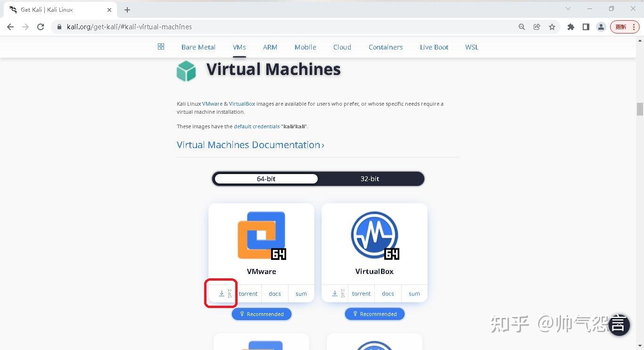Close the Get Kali tab
Screen dimensions: 644x350
(x=109, y=9)
